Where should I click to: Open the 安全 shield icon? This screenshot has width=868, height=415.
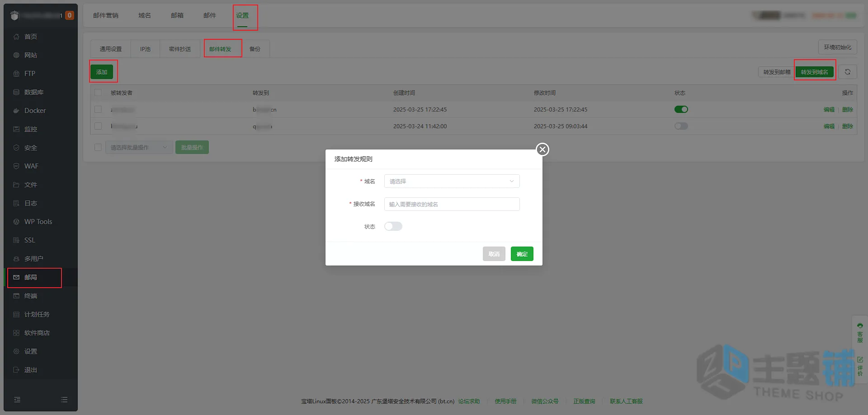(16, 148)
